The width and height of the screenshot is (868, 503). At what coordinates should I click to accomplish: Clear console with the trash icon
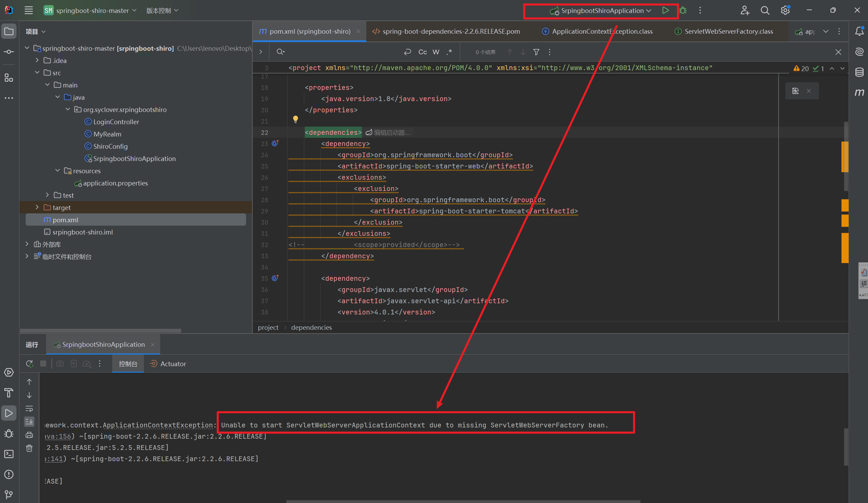click(29, 448)
